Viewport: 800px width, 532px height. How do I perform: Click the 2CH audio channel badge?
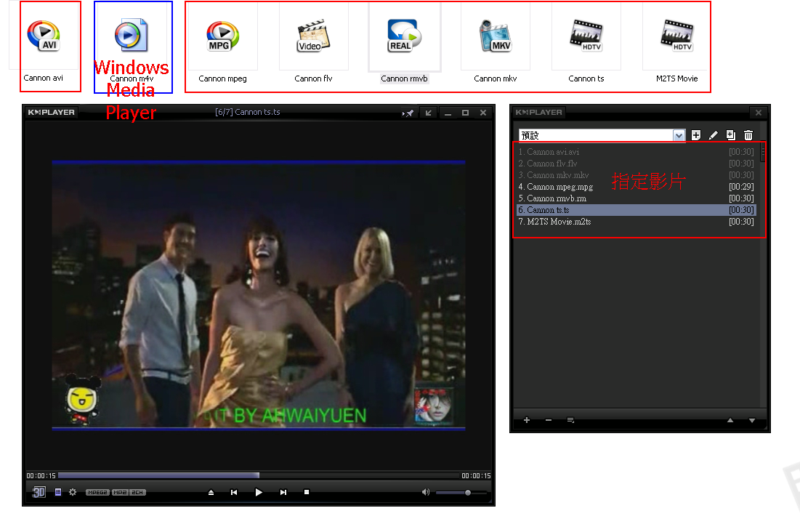pos(138,492)
